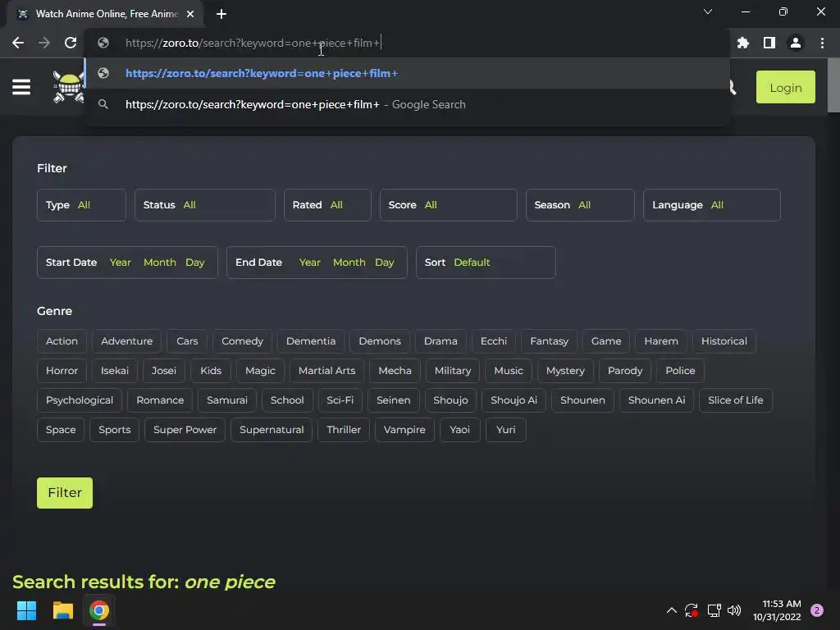
Task: Open the Sort Default dropdown
Action: point(486,262)
